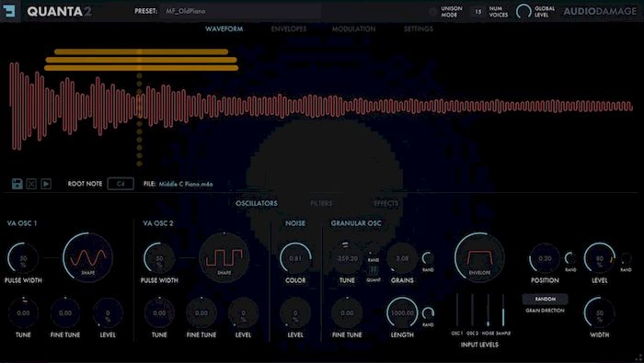Click the play sample preview icon
Screen dimensions: 644x363
46,184
